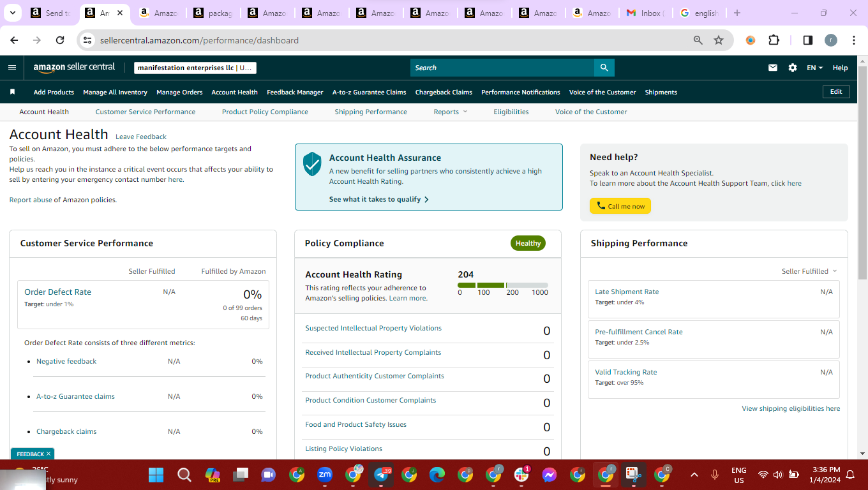This screenshot has height=490, width=868.
Task: Click the bookmark flag icon beside Add Products
Action: tap(12, 92)
